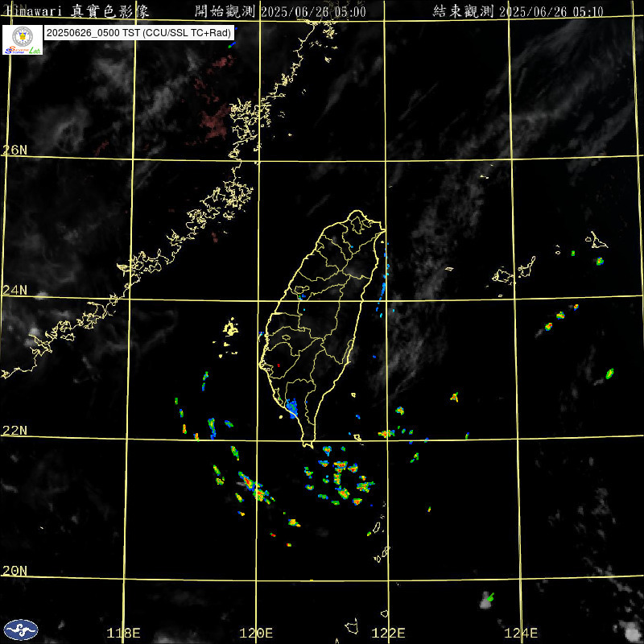The width and height of the screenshot is (644, 644).
Task: Click the 118E longitude label
Action: click(123, 633)
